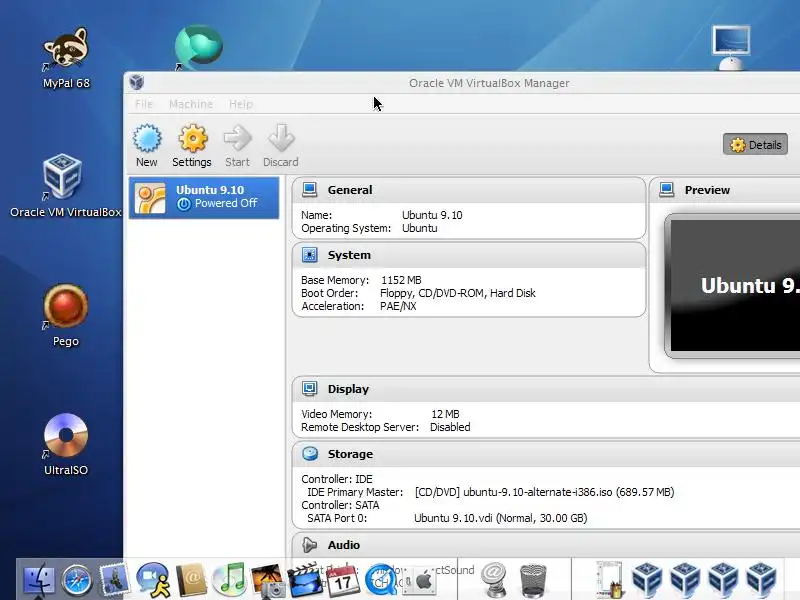
Task: Open iPhoto camera icon in dock
Action: (268, 580)
